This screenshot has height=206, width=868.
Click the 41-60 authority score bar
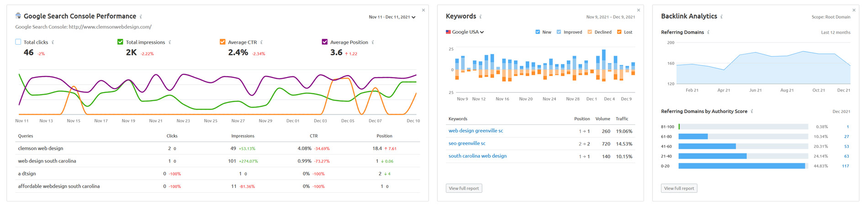[743, 146]
